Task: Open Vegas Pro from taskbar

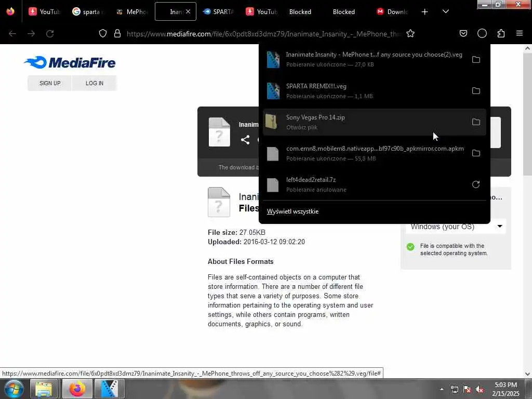Action: point(109,389)
